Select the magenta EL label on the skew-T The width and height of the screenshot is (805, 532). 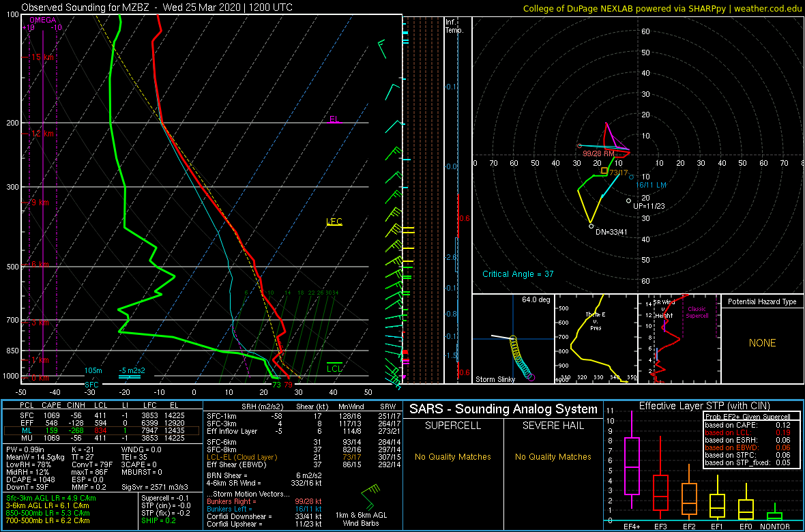[334, 119]
